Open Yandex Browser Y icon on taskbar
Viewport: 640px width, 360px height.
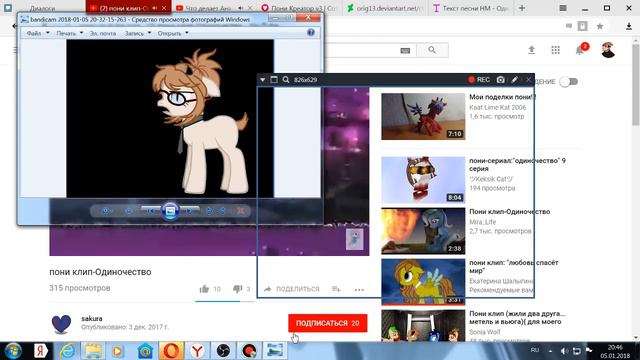click(198, 351)
